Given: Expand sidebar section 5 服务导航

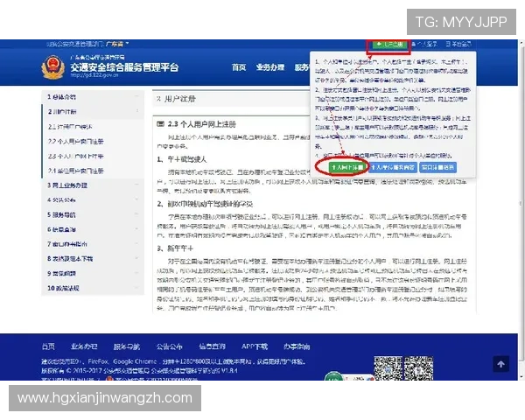Looking at the screenshot, I should (x=93, y=214).
